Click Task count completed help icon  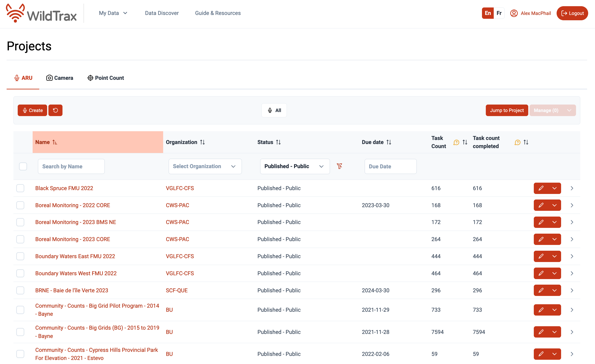point(517,142)
